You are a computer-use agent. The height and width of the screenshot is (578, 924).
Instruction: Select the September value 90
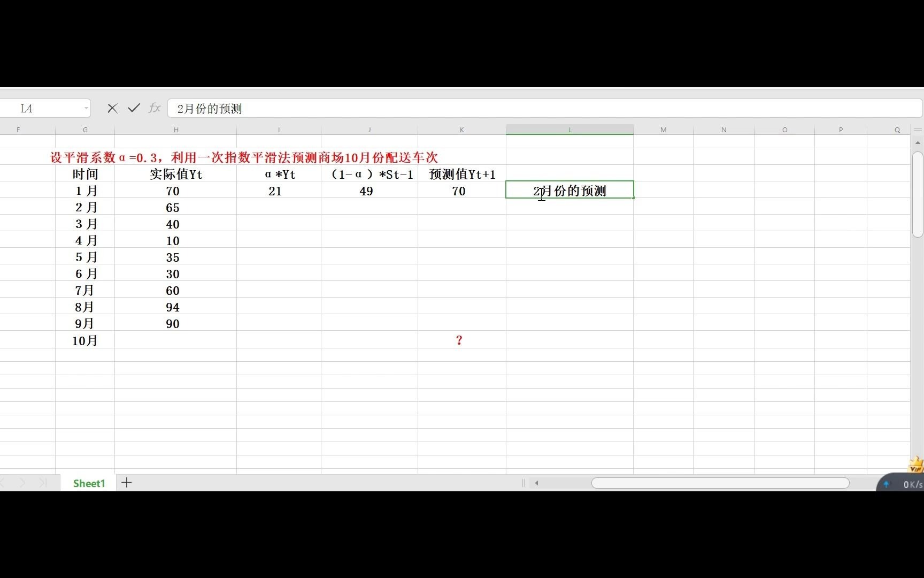[176, 323]
